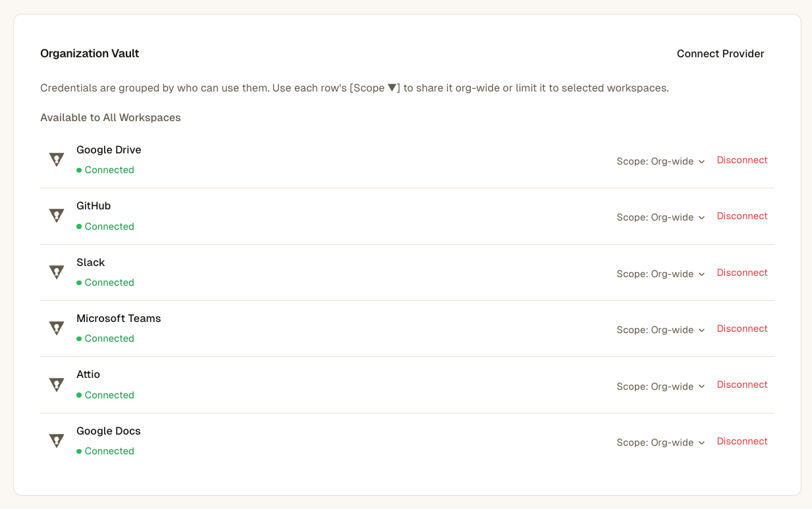Click the Microsoft Teams provider name
Screen dimensions: 812x509
point(119,319)
